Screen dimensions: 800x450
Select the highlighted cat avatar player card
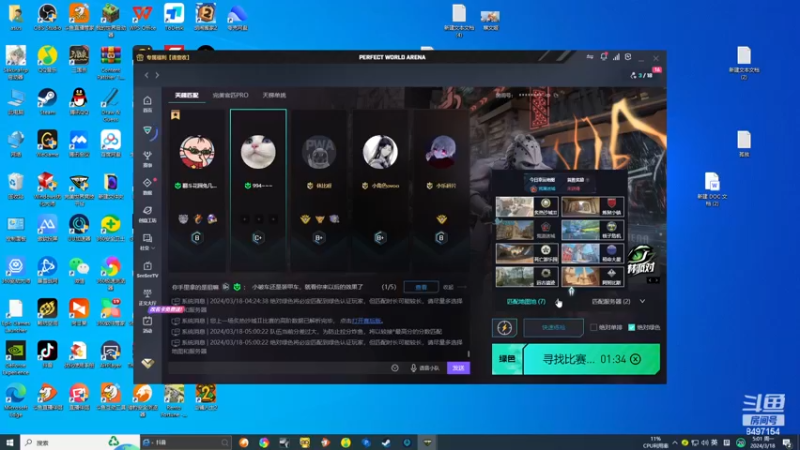(258, 190)
